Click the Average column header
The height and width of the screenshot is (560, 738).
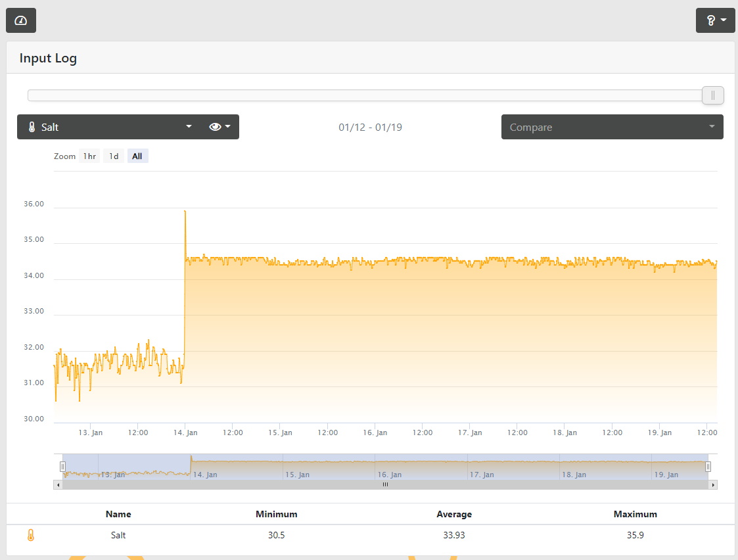(x=454, y=514)
